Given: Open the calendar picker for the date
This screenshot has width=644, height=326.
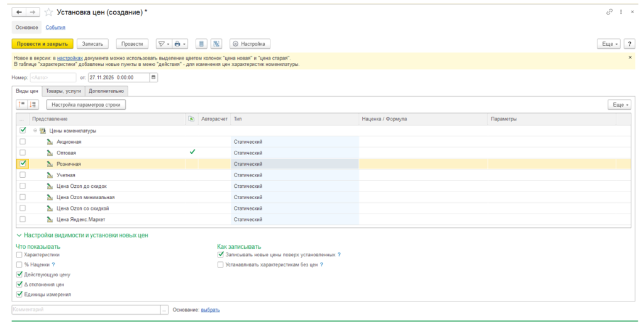Looking at the screenshot, I should coord(153,77).
